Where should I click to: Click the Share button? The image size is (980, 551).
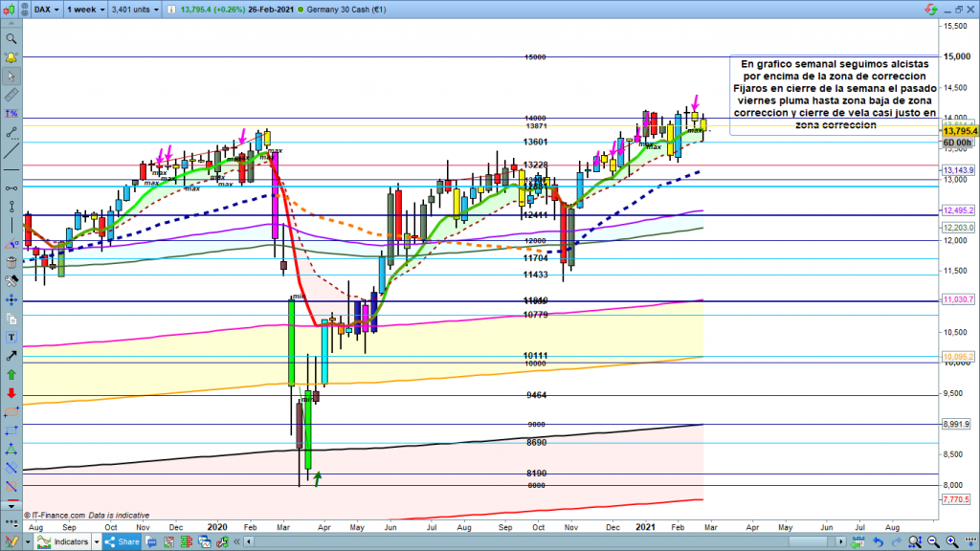pyautogui.click(x=123, y=542)
